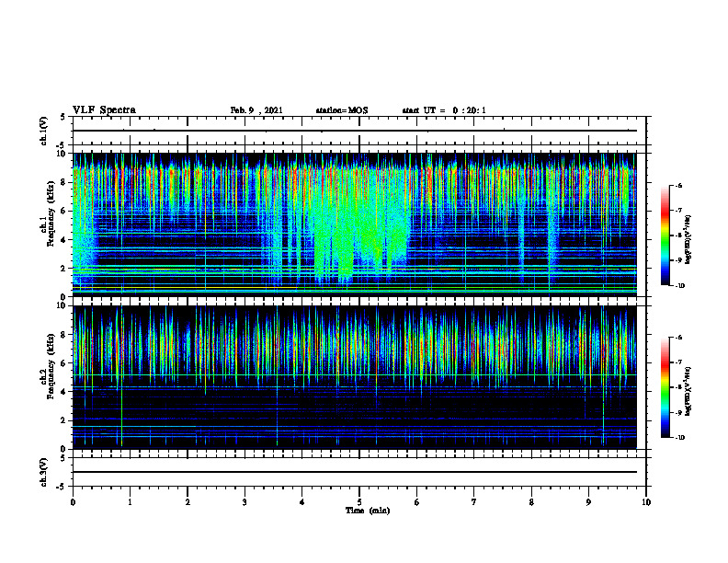Click the "station=MOS" header label
Screen dimensions: 728x563
click(342, 110)
